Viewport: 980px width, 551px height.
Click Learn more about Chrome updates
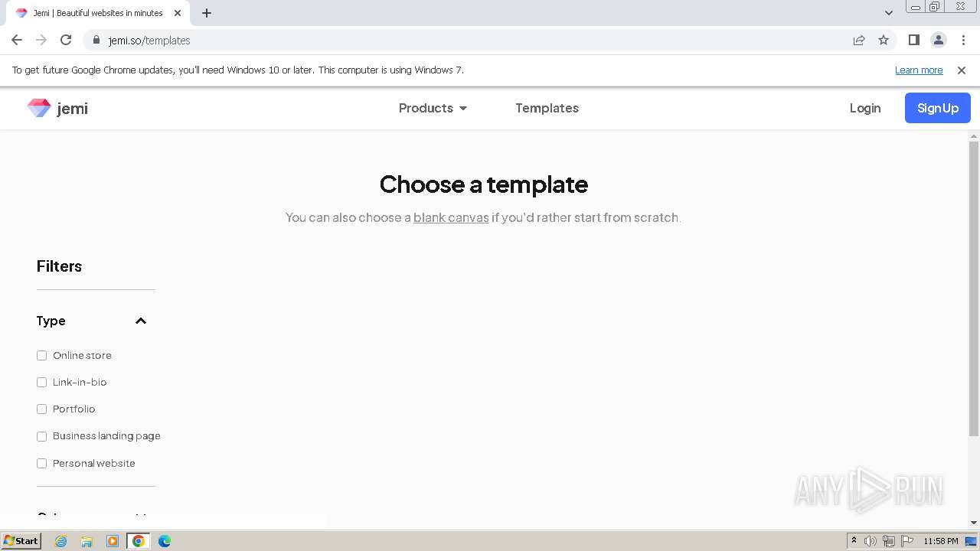point(919,70)
